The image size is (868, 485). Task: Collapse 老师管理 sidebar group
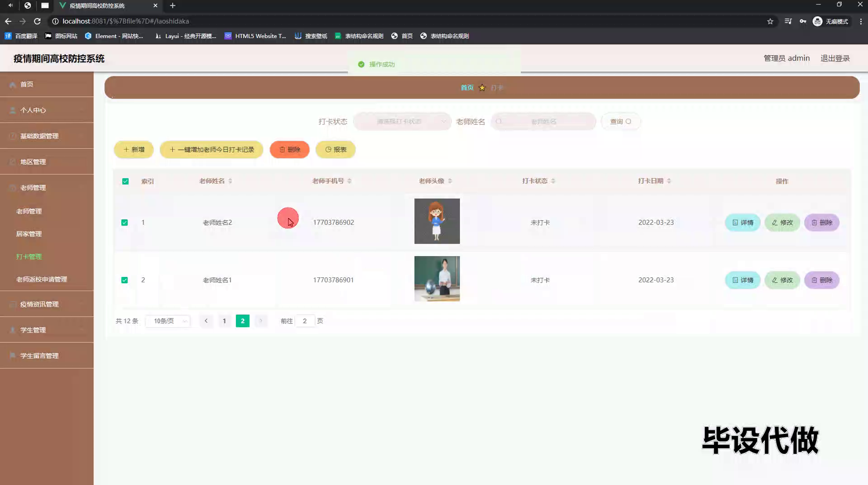47,187
